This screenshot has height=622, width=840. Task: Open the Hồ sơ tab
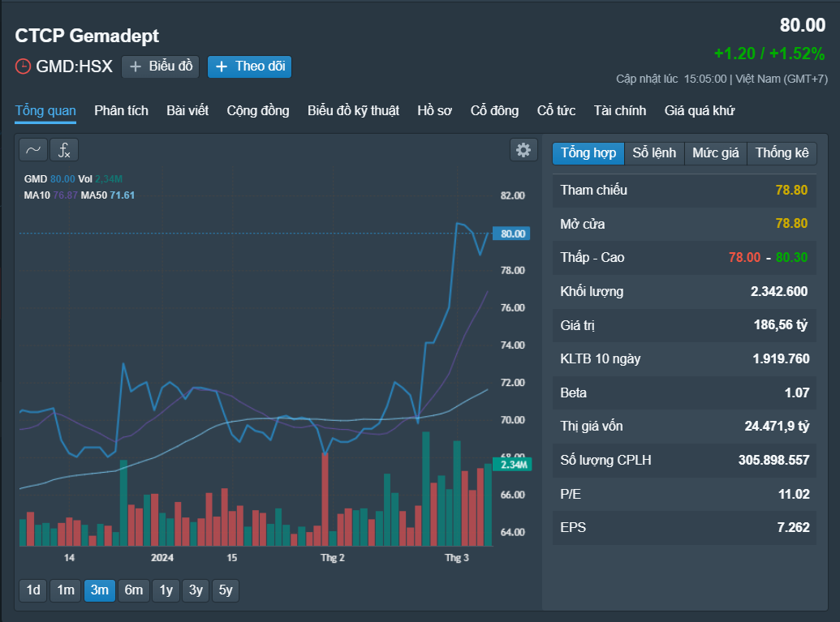pyautogui.click(x=434, y=111)
